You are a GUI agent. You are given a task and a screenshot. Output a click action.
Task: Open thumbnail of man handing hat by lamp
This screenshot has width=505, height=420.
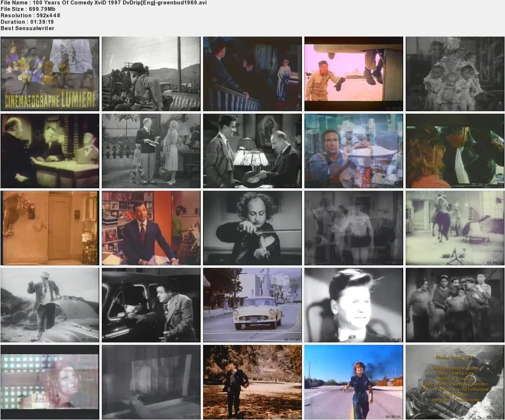(x=252, y=151)
